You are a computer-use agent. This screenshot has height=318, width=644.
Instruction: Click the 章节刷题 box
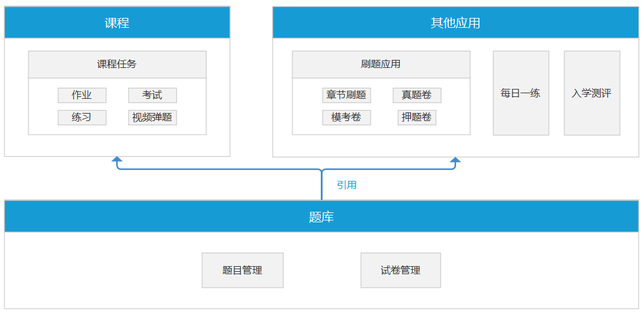tap(346, 96)
